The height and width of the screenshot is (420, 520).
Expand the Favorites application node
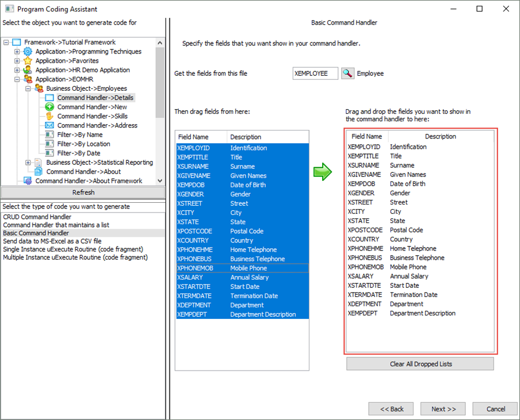[17, 60]
